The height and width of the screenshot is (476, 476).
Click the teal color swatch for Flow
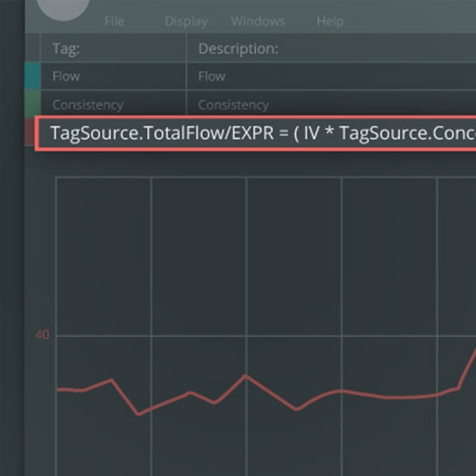33,76
